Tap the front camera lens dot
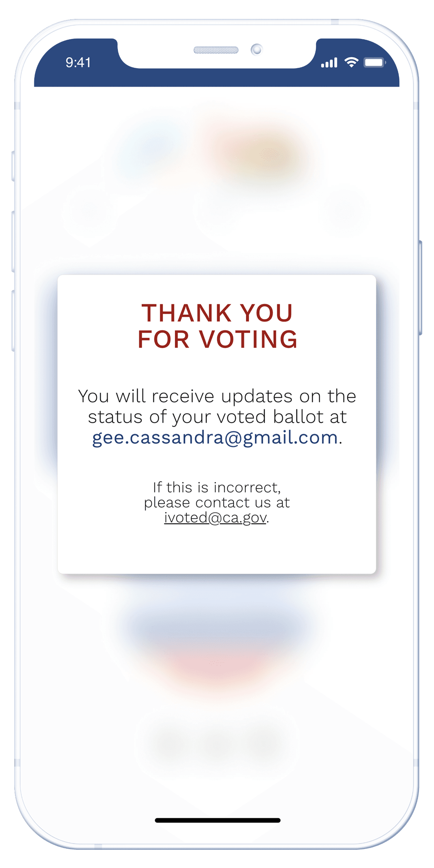434x868 pixels. pyautogui.click(x=256, y=50)
